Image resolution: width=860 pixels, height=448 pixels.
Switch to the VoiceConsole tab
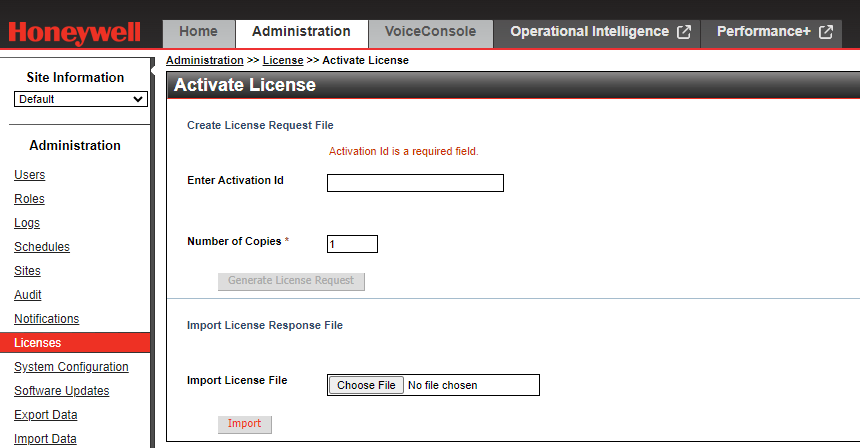(x=430, y=32)
